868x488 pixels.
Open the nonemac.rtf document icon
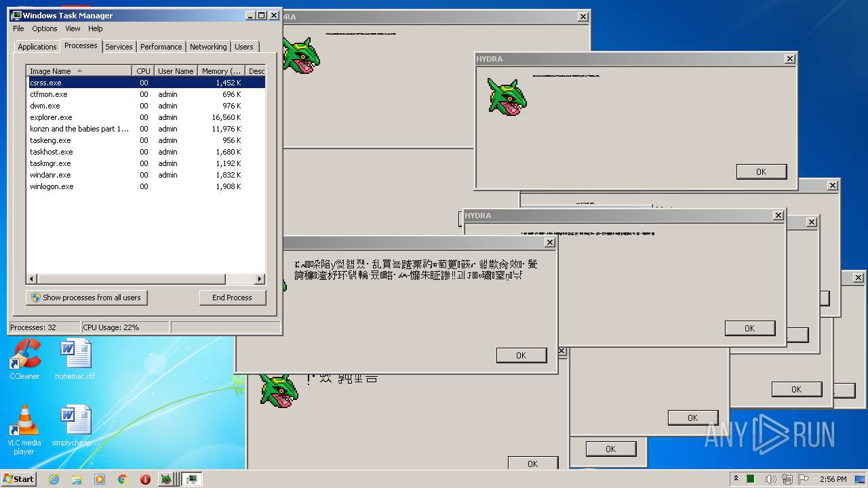(75, 359)
